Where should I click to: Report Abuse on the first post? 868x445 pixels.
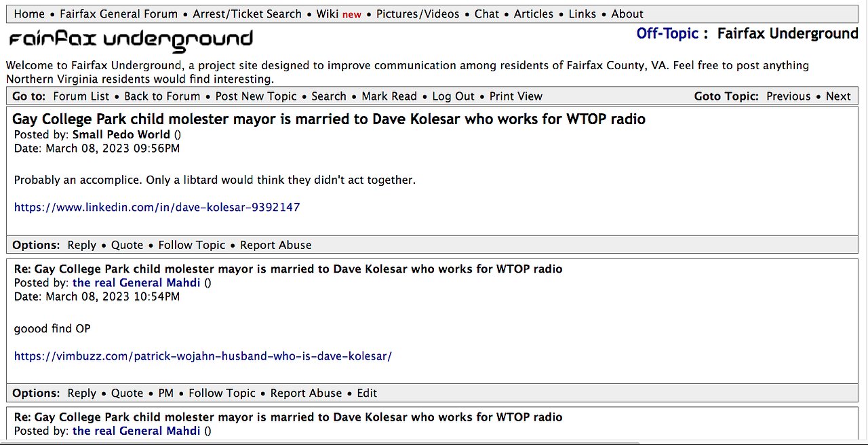pos(276,245)
